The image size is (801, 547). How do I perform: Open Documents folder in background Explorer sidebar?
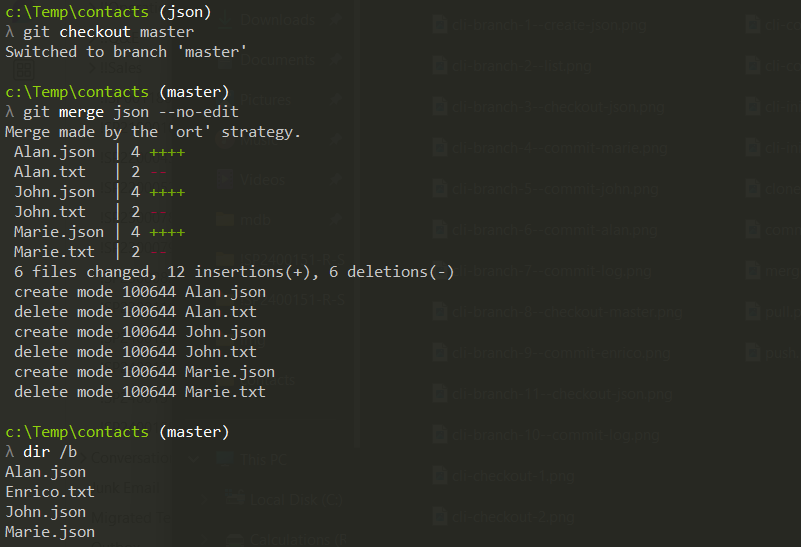coord(278,60)
